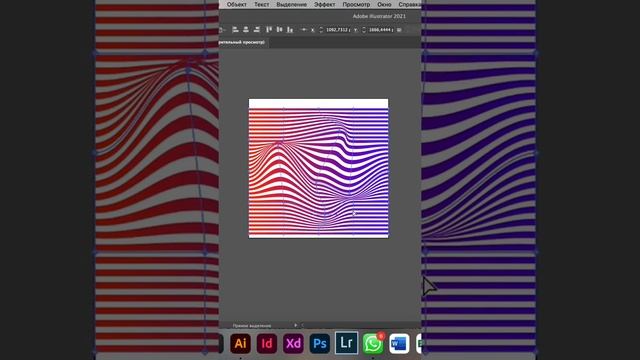Open Adobe XD from the dock
This screenshot has height=360, width=640.
(x=293, y=343)
